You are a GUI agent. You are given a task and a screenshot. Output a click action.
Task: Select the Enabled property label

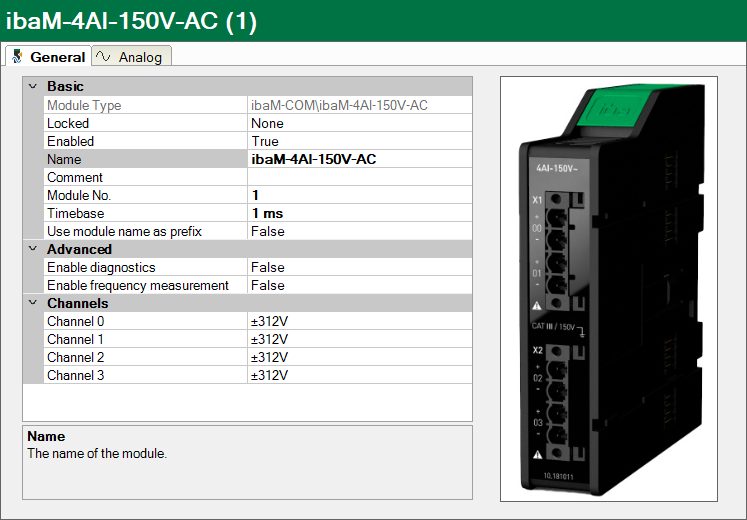pyautogui.click(x=70, y=141)
